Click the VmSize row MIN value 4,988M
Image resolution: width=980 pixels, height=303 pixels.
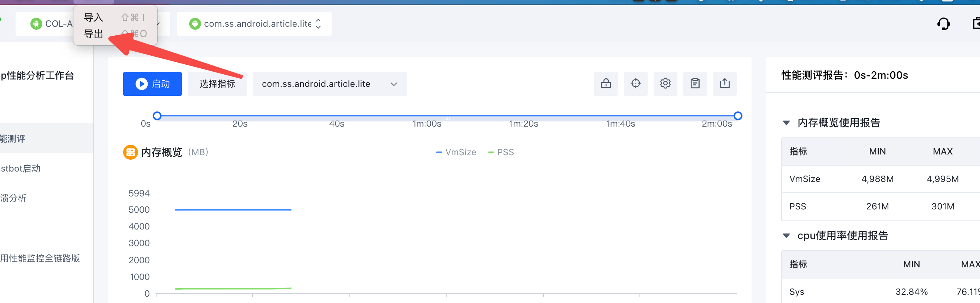point(877,179)
